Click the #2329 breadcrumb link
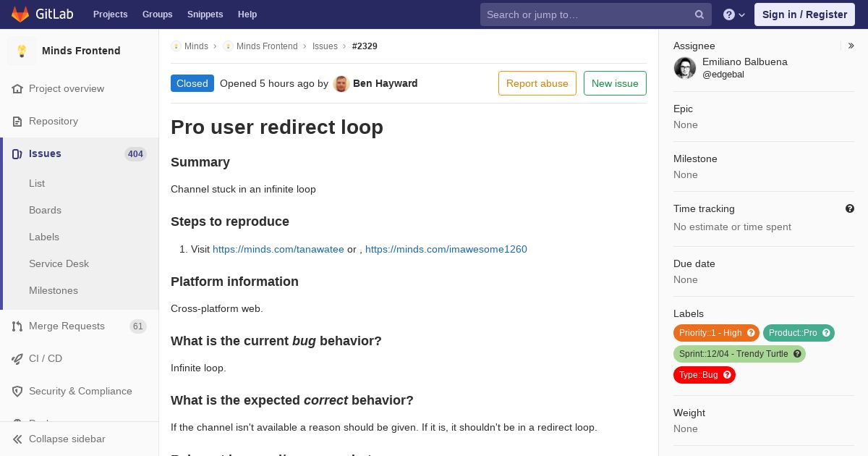868x456 pixels. pyautogui.click(x=365, y=46)
